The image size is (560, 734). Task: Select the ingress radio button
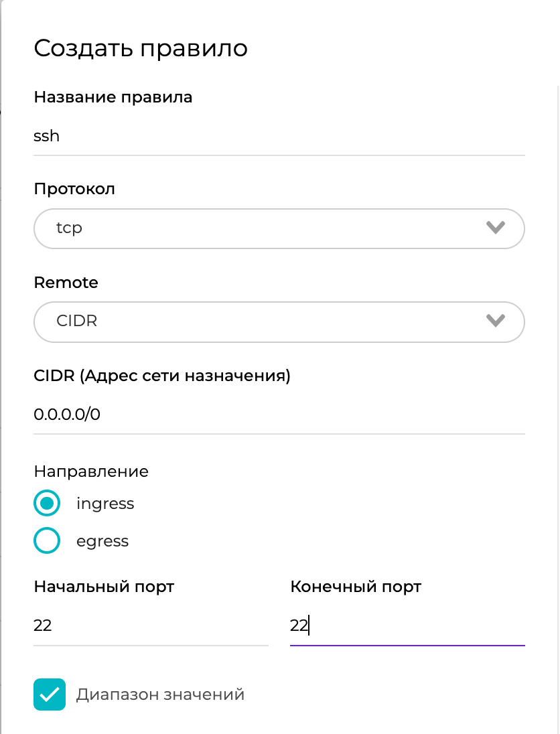[47, 504]
